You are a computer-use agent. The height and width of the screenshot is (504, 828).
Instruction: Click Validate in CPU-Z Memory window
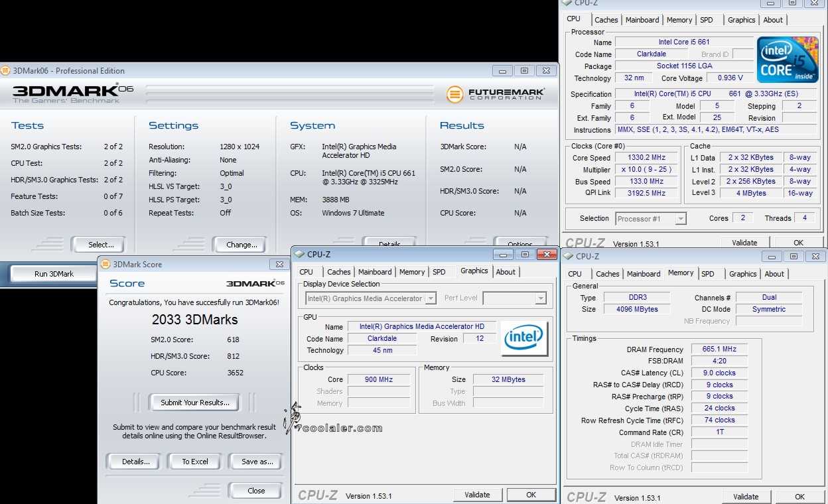click(746, 497)
